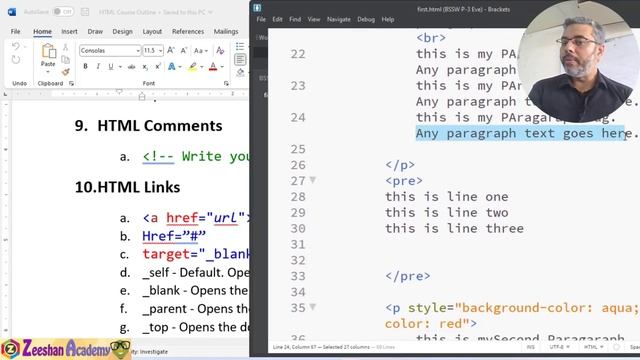Open the Paste options dropdown arrow

pyautogui.click(x=48, y=72)
